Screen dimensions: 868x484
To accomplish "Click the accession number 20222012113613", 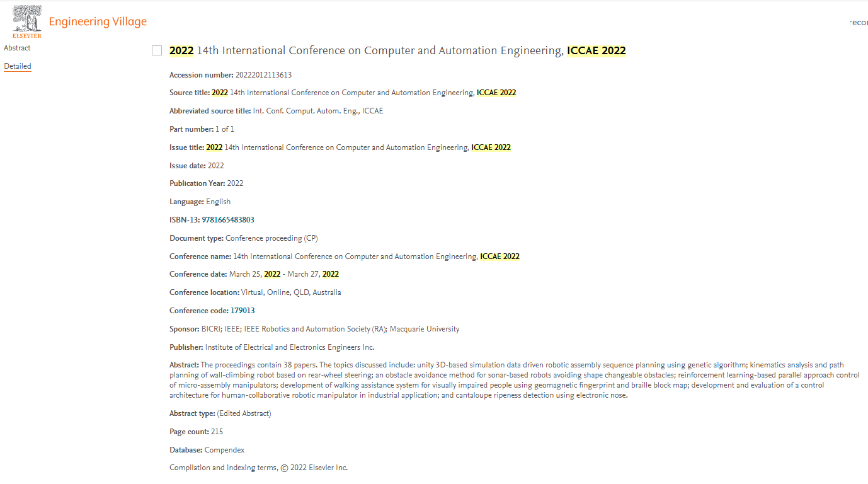I will click(x=263, y=75).
